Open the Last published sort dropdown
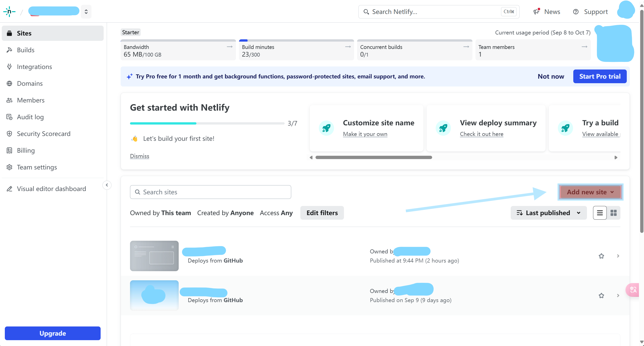The width and height of the screenshot is (644, 346). click(548, 213)
